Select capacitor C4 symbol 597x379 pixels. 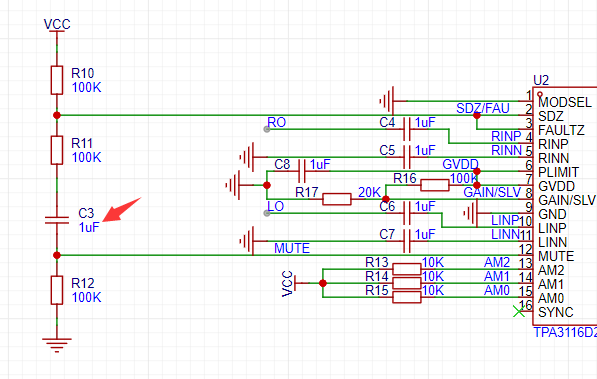point(407,129)
